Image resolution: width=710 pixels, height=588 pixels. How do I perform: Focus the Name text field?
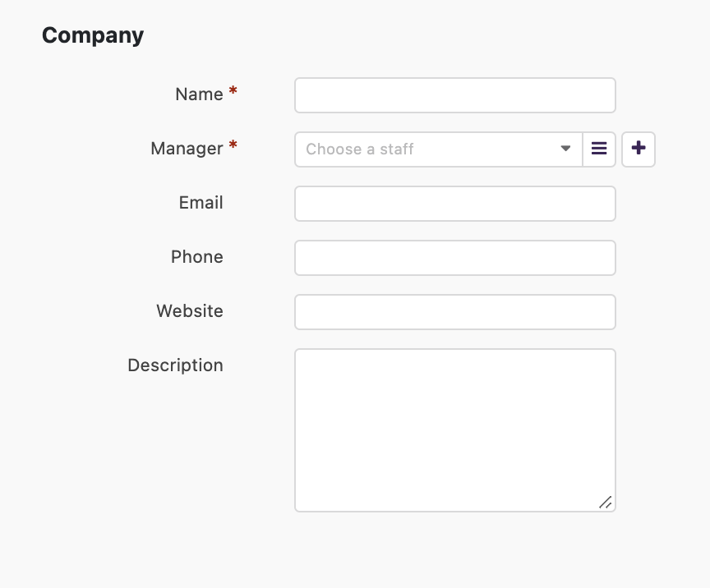tap(455, 95)
